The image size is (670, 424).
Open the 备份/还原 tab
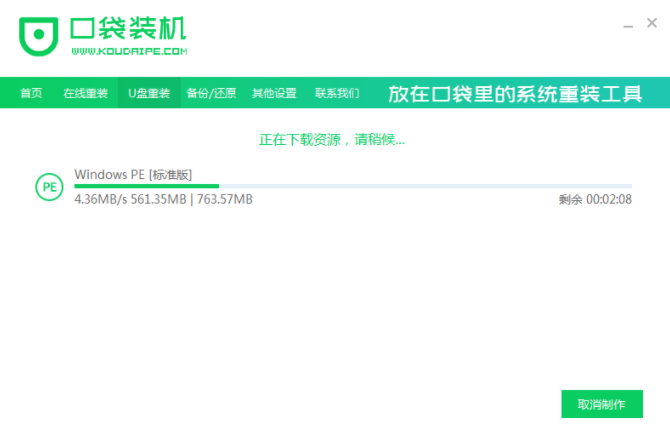211,93
